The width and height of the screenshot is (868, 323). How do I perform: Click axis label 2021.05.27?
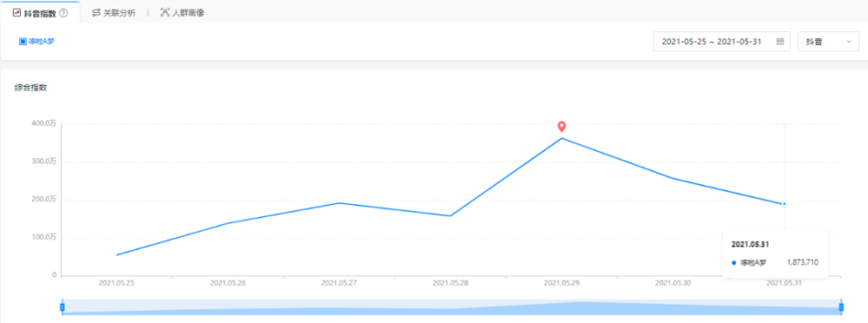339,282
